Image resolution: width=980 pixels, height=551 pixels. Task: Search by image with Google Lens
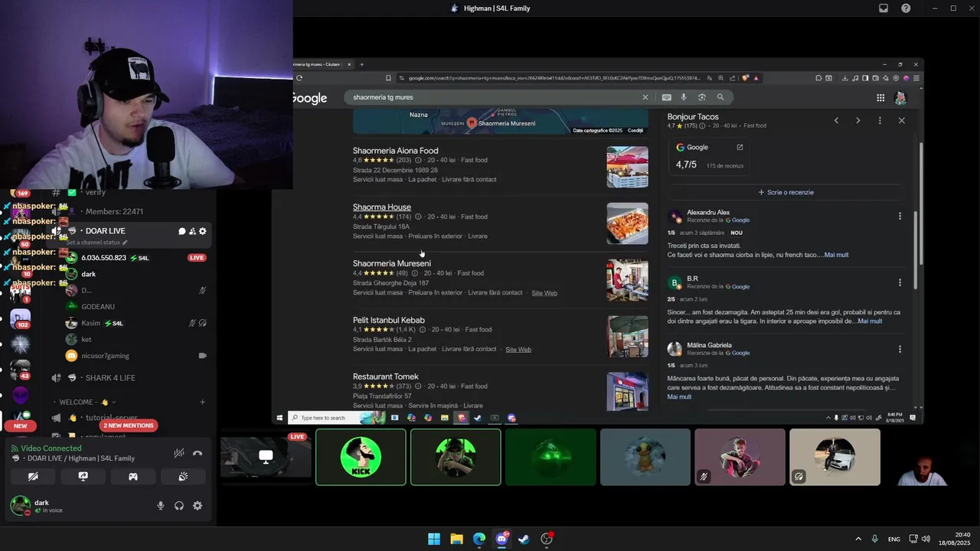tap(701, 97)
